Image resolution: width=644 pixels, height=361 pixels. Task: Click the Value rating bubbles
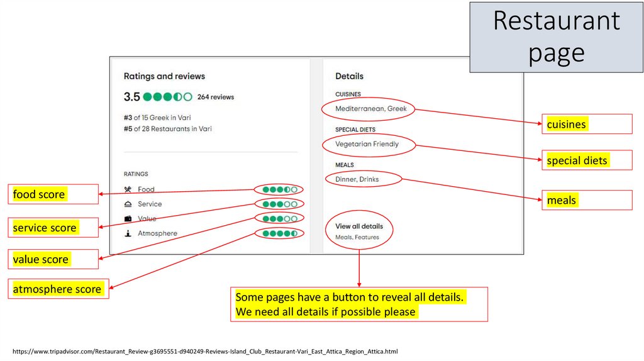280,219
